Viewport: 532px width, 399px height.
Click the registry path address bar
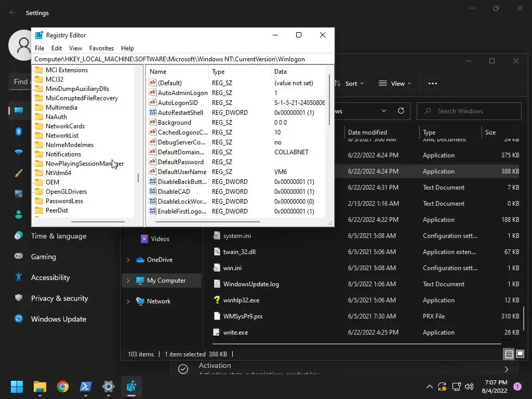coord(182,59)
